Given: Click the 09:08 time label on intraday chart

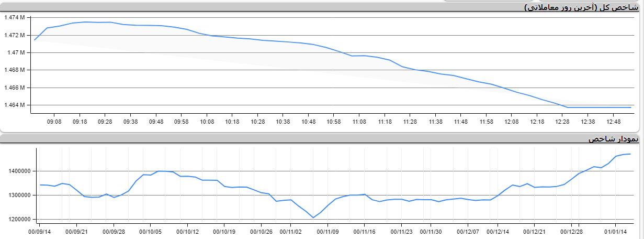Looking at the screenshot, I should 54,122.
